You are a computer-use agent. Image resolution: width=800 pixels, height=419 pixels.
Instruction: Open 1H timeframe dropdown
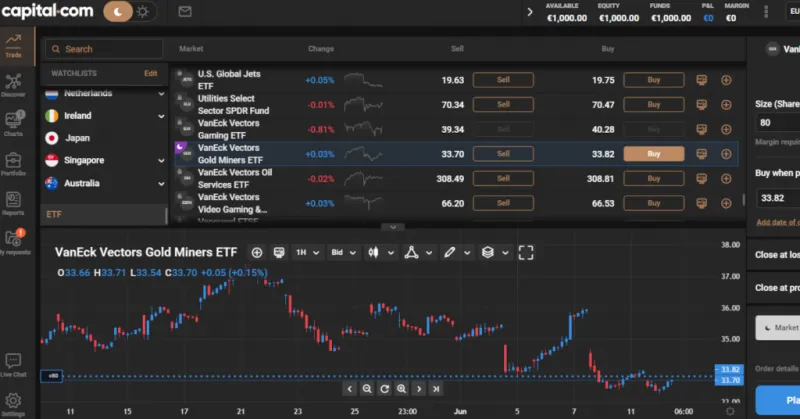pos(308,252)
